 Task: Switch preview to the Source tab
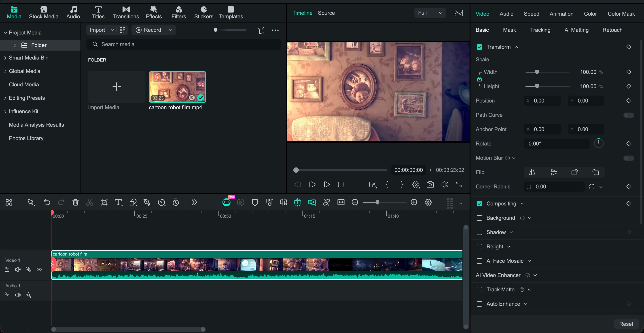pyautogui.click(x=326, y=13)
